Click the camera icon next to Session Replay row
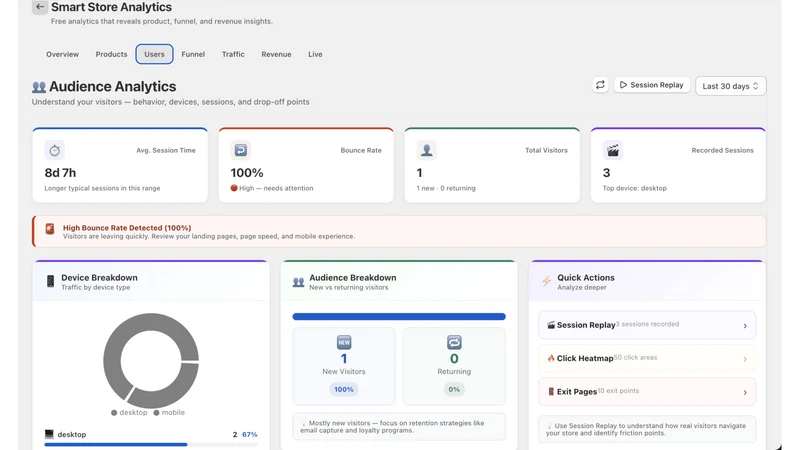Viewport: 800px width, 450px height. (551, 325)
